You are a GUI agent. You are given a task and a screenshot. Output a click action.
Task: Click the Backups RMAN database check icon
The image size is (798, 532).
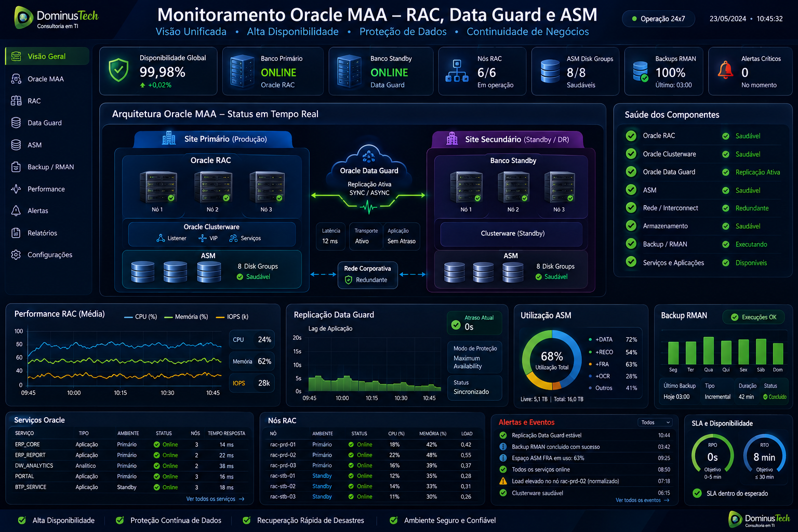tap(641, 72)
